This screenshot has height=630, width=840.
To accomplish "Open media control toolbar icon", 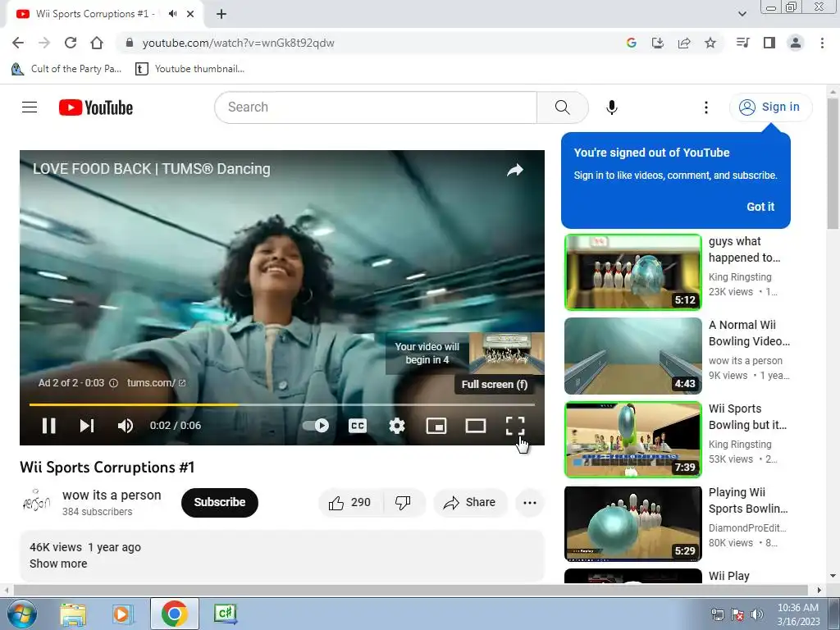I will 742,43.
